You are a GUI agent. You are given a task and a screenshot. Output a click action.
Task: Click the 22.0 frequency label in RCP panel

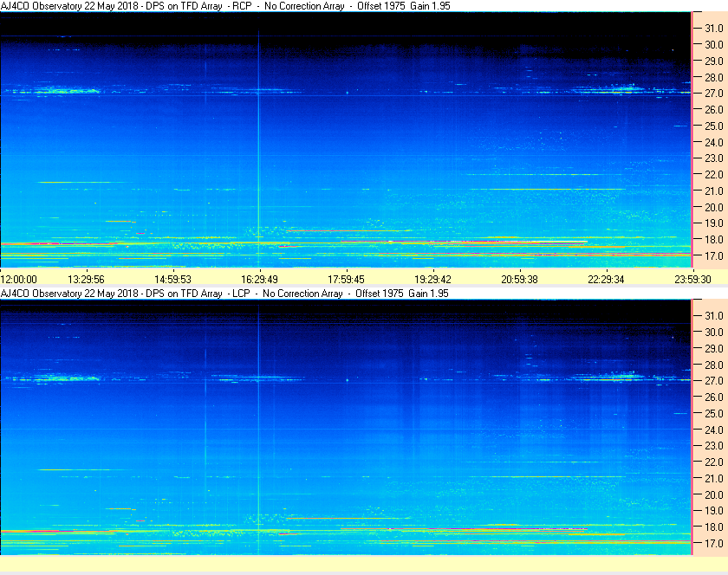click(x=714, y=175)
